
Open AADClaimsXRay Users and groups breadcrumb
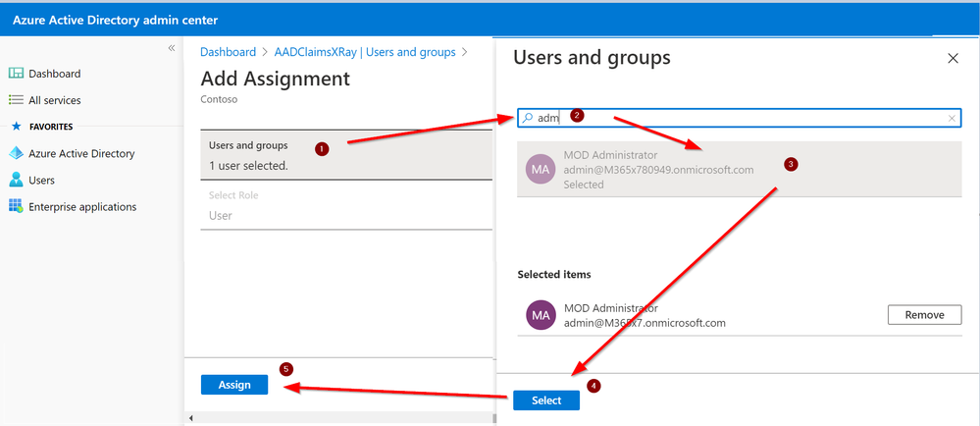(x=365, y=52)
